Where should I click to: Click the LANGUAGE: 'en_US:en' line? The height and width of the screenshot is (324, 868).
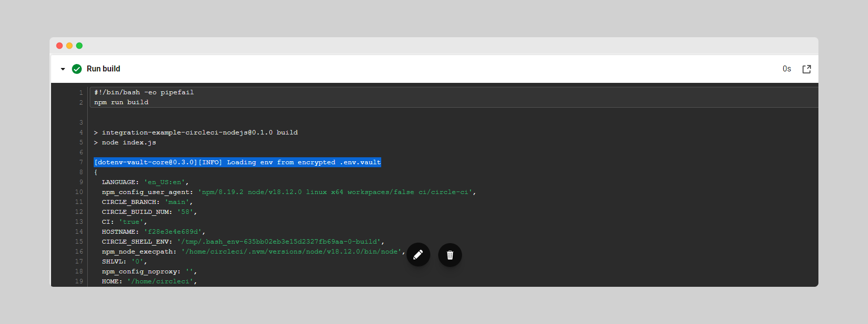click(145, 182)
